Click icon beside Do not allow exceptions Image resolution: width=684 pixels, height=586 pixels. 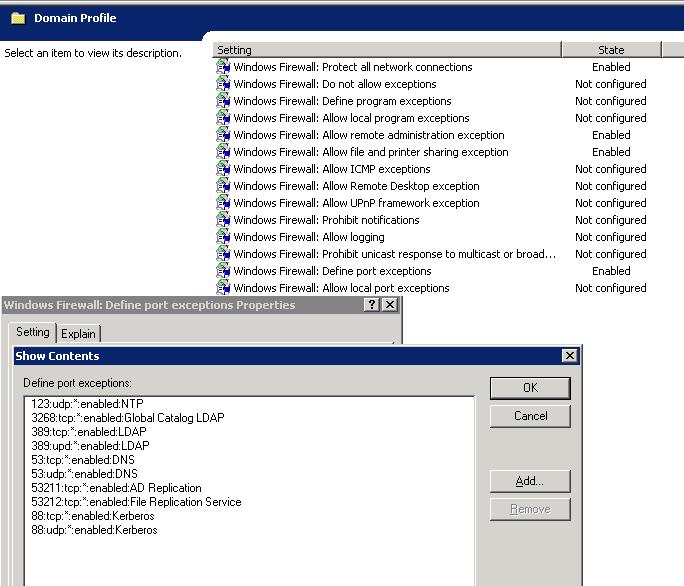[x=223, y=84]
